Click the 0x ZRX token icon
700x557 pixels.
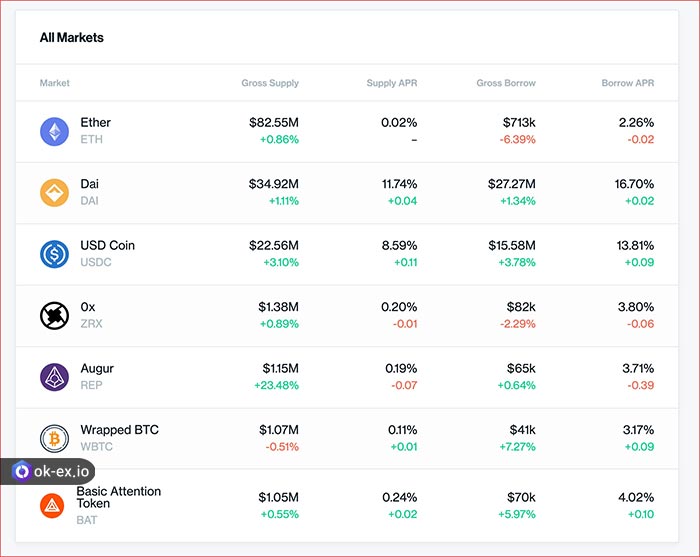point(54,316)
